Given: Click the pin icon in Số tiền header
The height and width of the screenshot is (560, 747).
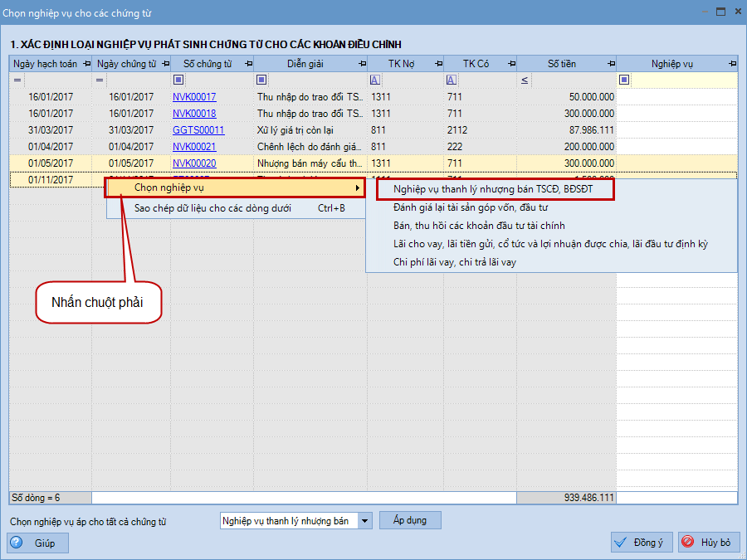Looking at the screenshot, I should 611,64.
